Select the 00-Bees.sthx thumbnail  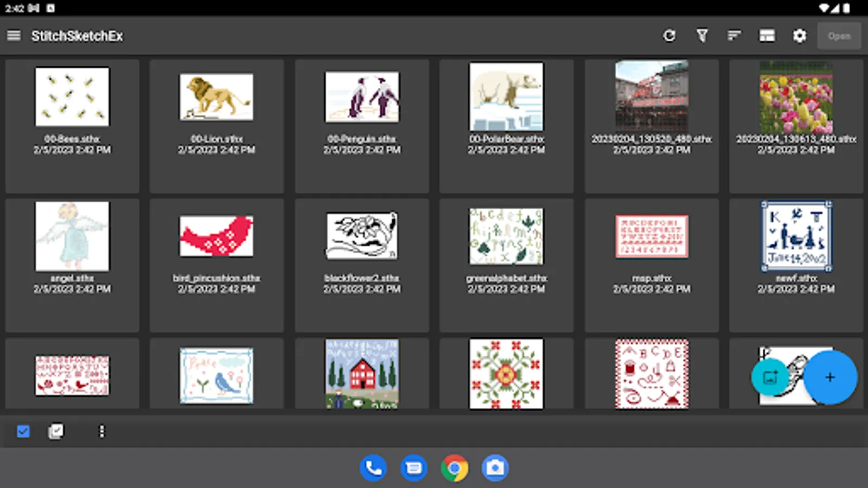click(x=72, y=97)
